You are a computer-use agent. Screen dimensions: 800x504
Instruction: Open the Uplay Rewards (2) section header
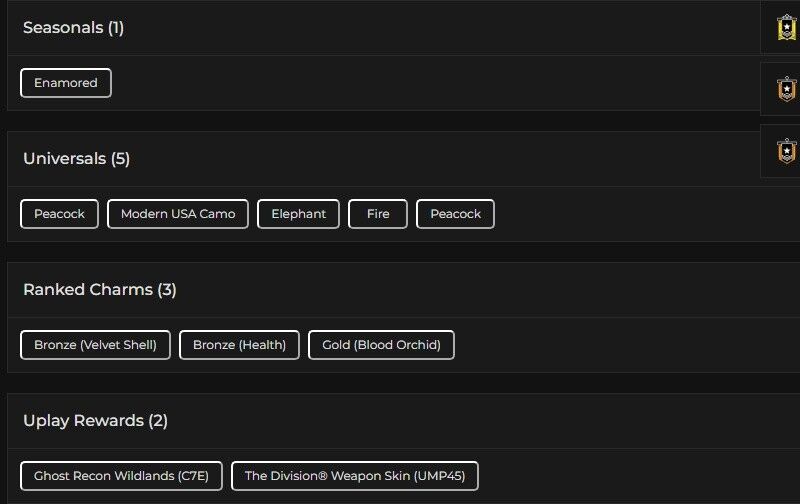pyautogui.click(x=96, y=421)
